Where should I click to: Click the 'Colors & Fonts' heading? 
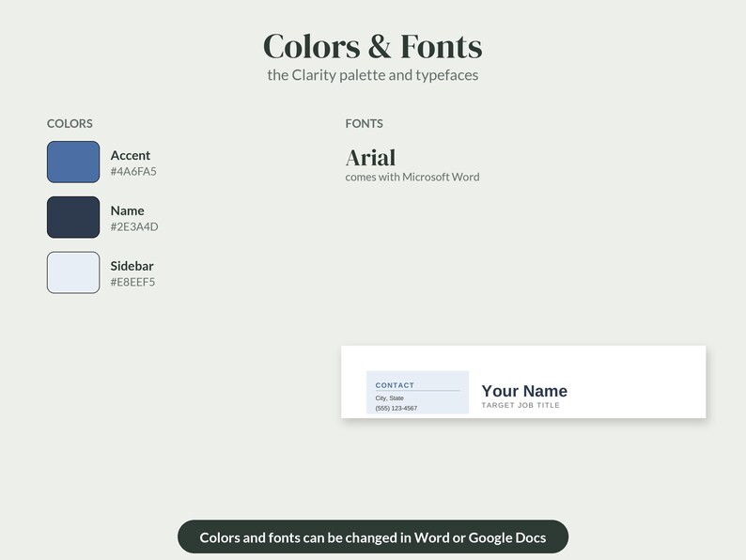click(x=372, y=47)
